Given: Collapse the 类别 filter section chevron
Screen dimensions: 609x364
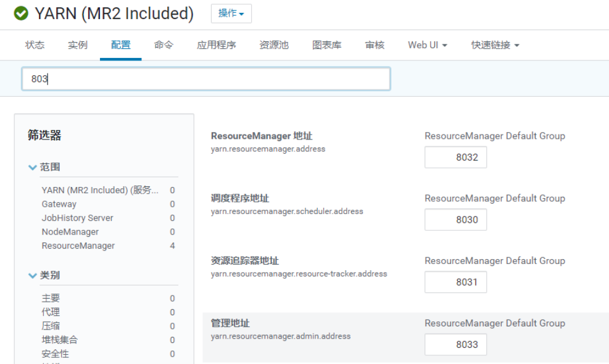Looking at the screenshot, I should pyautogui.click(x=33, y=276).
